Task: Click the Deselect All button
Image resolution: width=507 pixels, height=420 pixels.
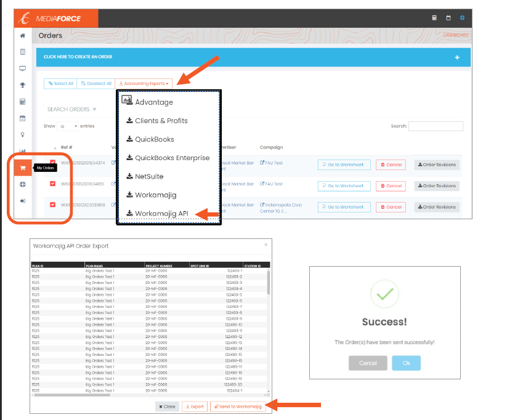Action: (96, 83)
